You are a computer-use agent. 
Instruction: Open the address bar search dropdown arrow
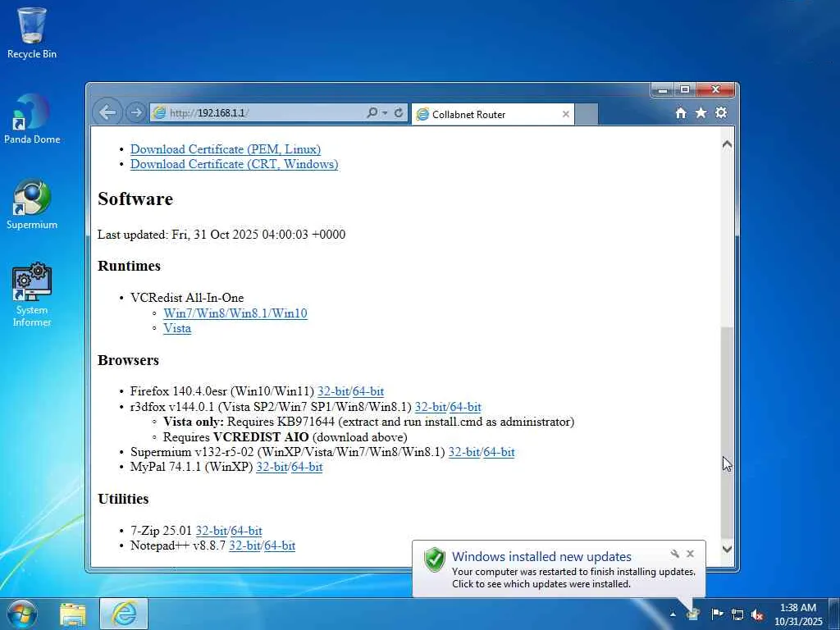pos(384,113)
